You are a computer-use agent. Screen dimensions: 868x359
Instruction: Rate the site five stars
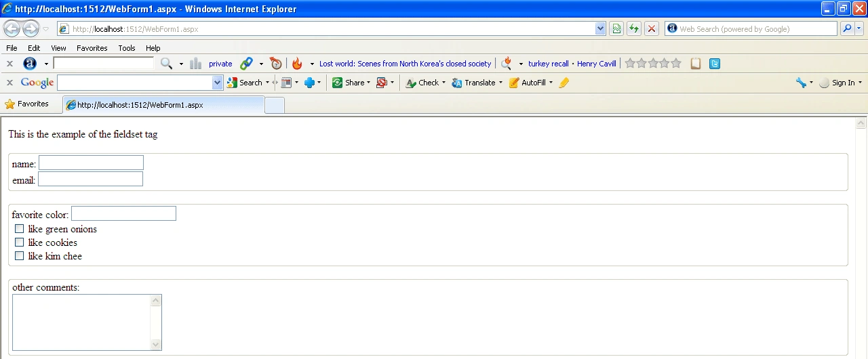point(676,63)
